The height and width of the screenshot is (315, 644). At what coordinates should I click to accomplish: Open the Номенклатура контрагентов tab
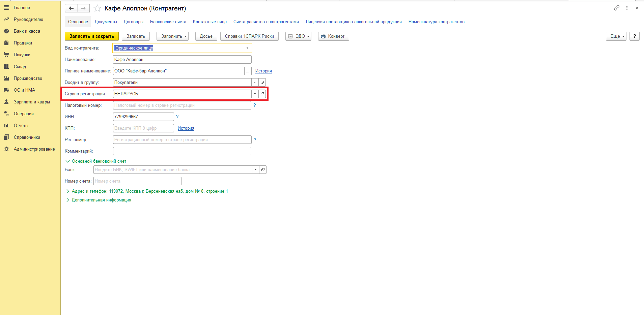(x=437, y=22)
